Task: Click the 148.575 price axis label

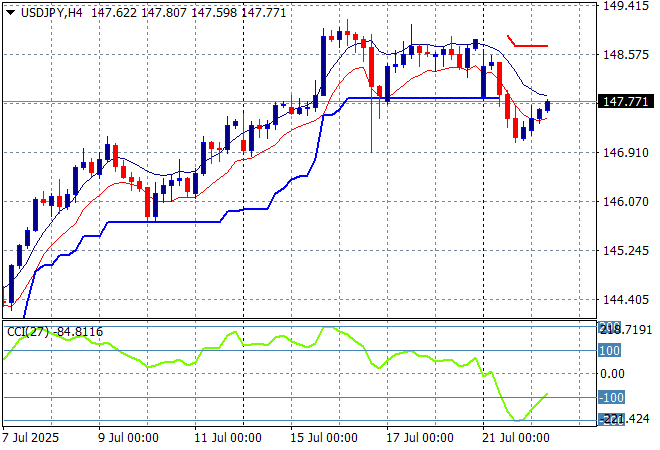Action: pyautogui.click(x=626, y=54)
